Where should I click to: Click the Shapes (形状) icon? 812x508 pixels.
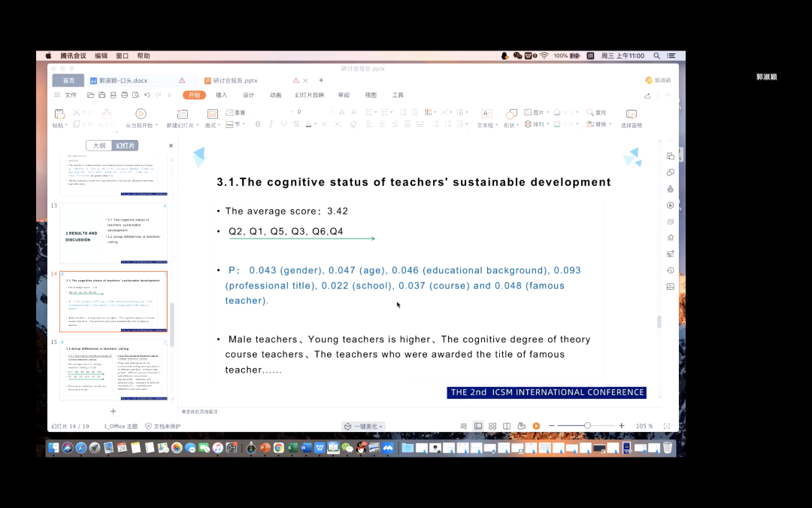pyautogui.click(x=512, y=114)
